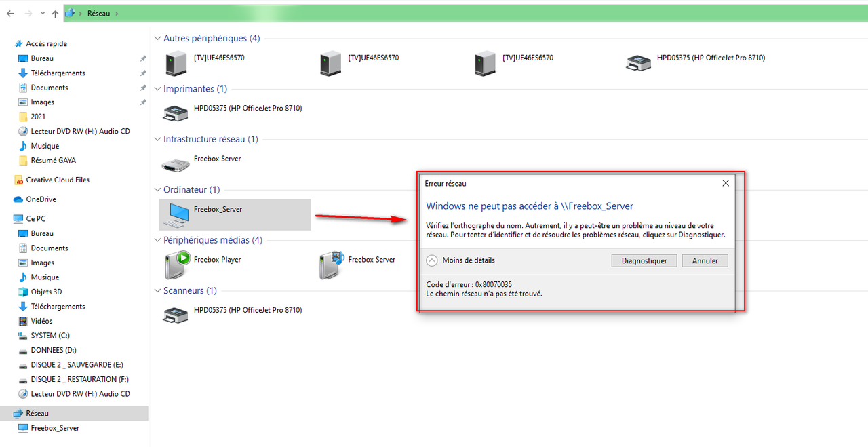Viewport: 868px width, 447px height.
Task: Open the 2021 folder
Action: pos(38,117)
